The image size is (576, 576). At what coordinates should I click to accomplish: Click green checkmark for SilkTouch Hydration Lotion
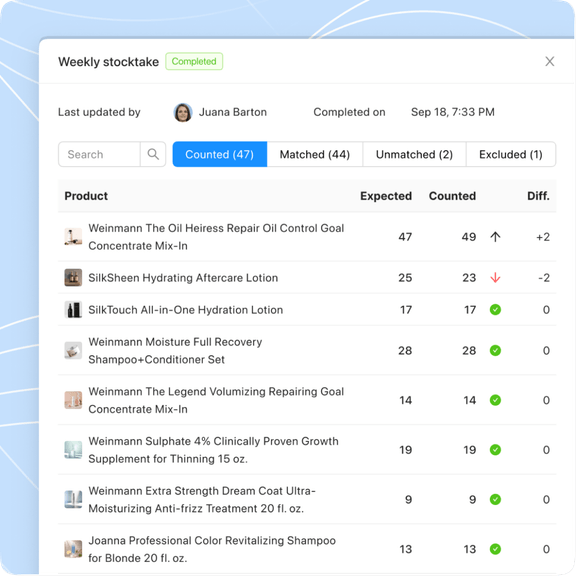click(495, 310)
